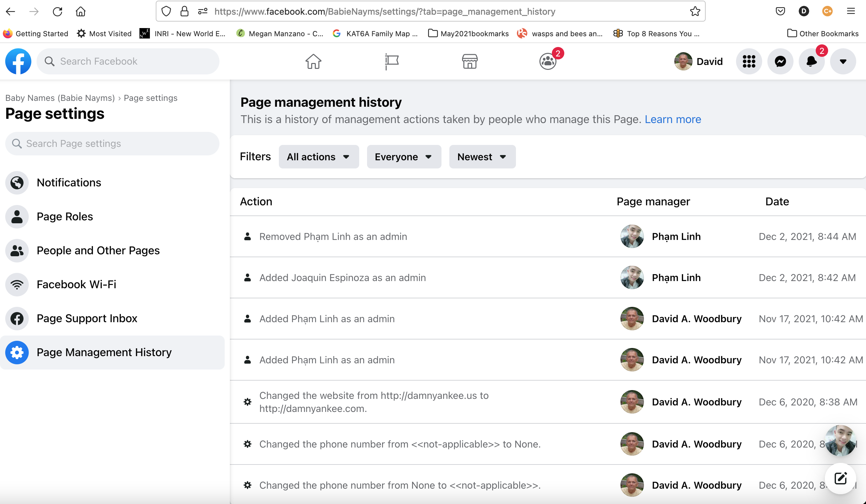
Task: Click the new message compose icon
Action: (840, 478)
